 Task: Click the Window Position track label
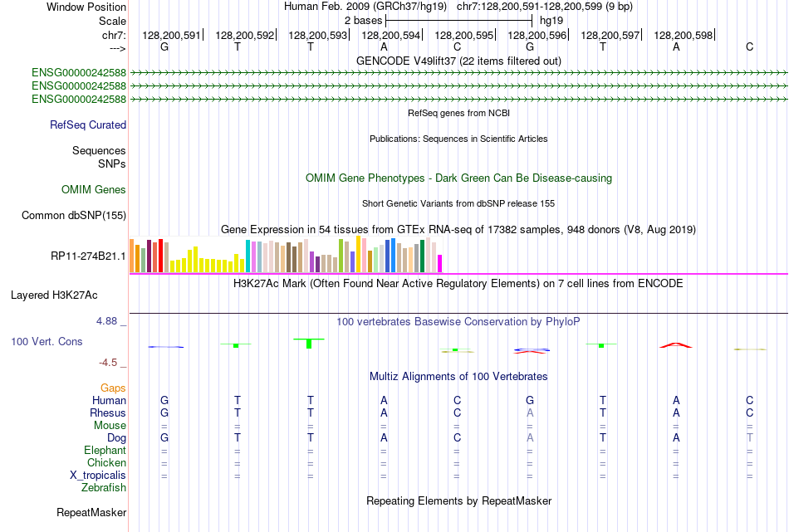(x=86, y=7)
